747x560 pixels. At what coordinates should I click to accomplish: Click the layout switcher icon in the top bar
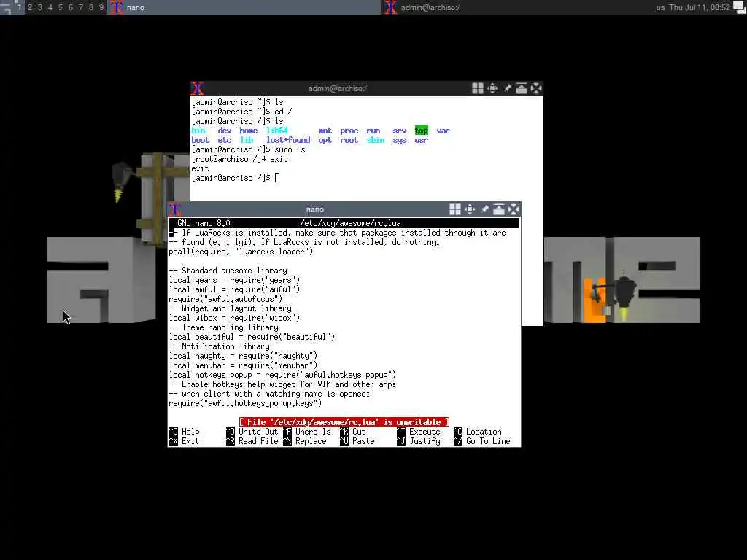coord(740,7)
